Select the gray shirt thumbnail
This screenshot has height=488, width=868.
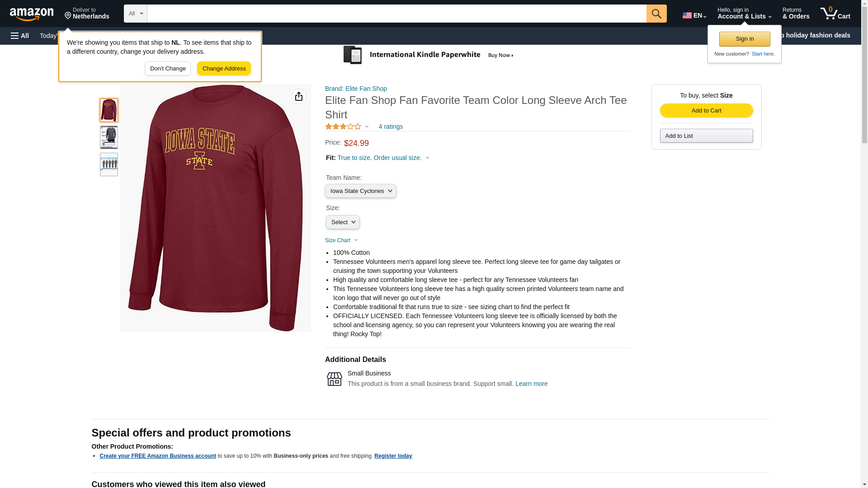[x=109, y=137]
